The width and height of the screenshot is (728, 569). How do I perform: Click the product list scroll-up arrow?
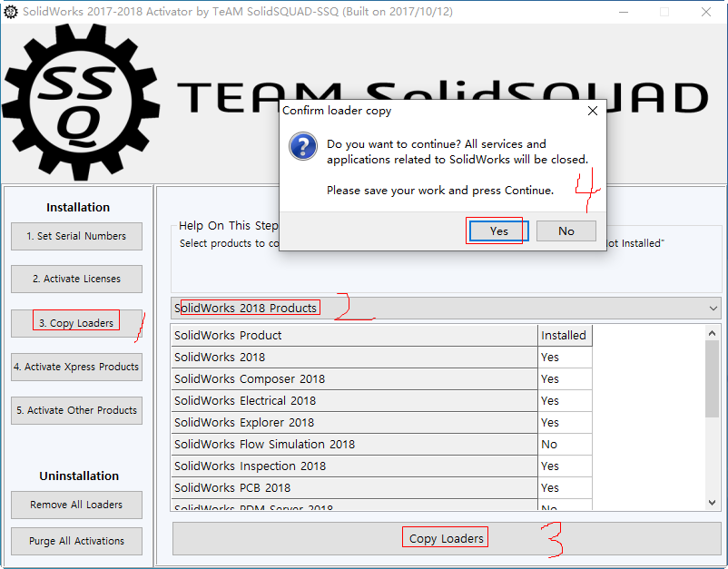pyautogui.click(x=713, y=333)
